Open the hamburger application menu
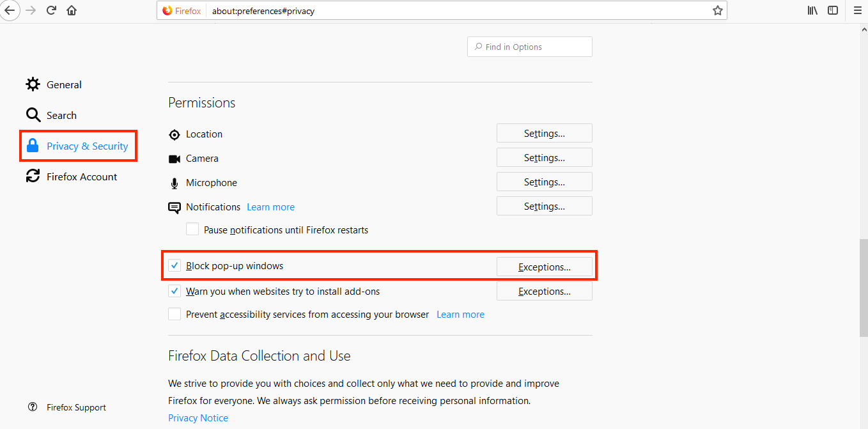 coord(858,11)
